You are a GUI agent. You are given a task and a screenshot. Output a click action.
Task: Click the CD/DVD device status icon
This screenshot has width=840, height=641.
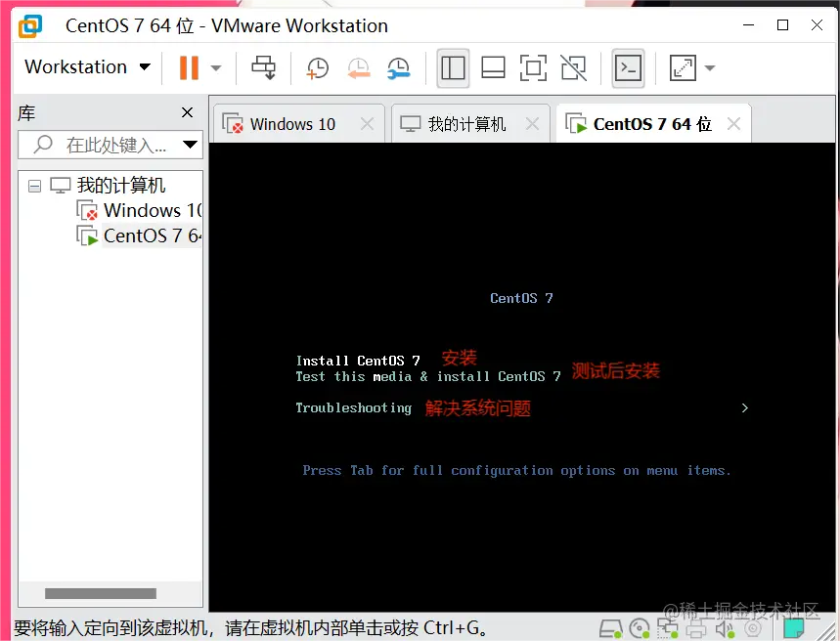[x=641, y=629]
